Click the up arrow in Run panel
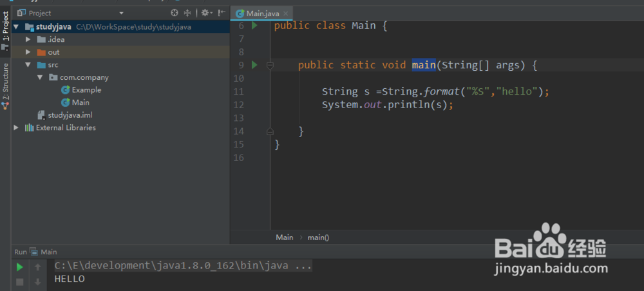644x291 pixels. click(x=38, y=267)
